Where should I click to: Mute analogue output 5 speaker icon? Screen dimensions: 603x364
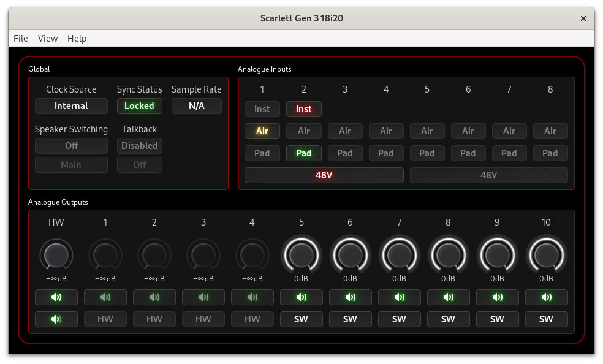301,297
